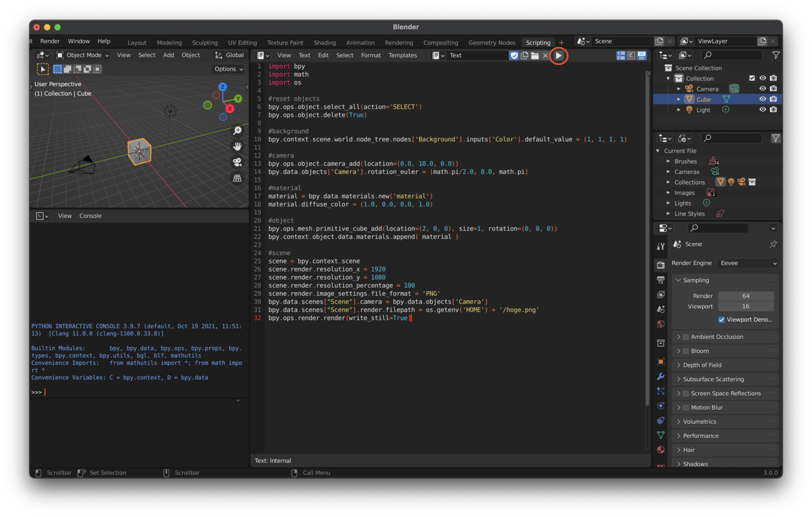
Task: Open the Object Mode dropdown
Action: tap(82, 55)
